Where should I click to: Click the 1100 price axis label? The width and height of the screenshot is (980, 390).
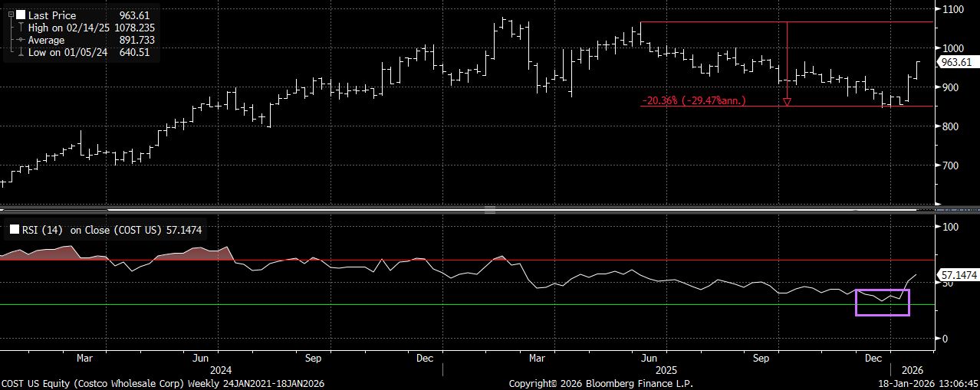(952, 9)
